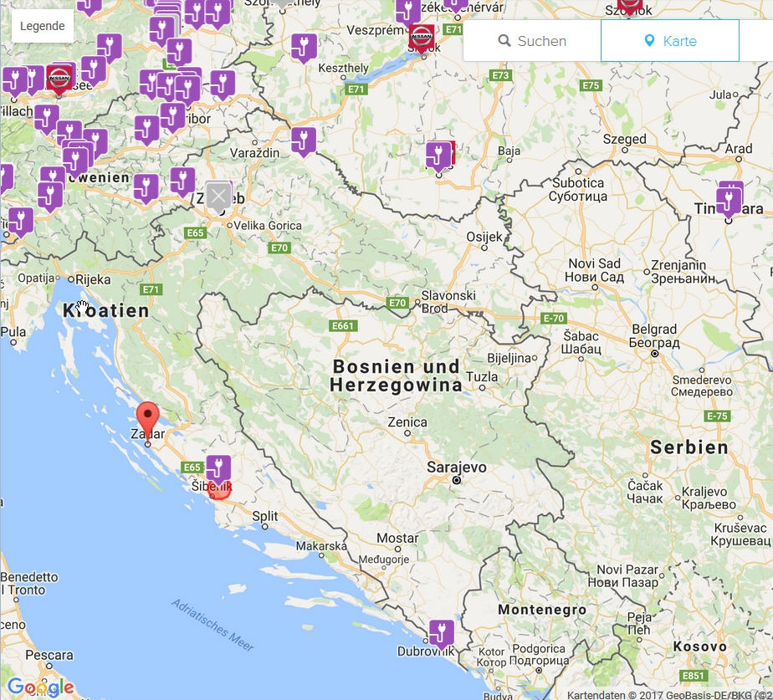Click the charging marker west of Zagreb
The image size is (773, 700).
182,181
